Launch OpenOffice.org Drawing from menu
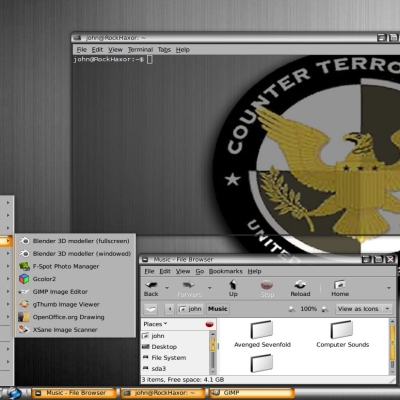This screenshot has width=400, height=400. [75, 317]
